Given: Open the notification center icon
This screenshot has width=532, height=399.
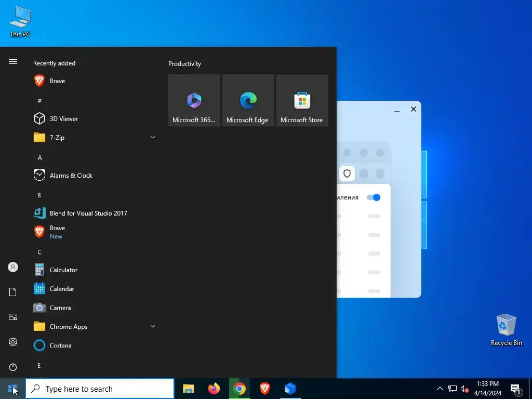Looking at the screenshot, I should tap(515, 389).
